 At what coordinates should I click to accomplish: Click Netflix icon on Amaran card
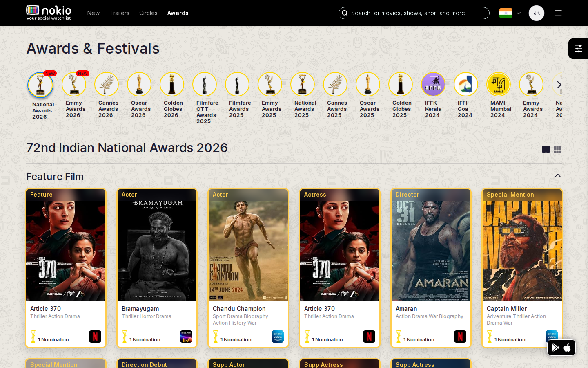pos(460,337)
